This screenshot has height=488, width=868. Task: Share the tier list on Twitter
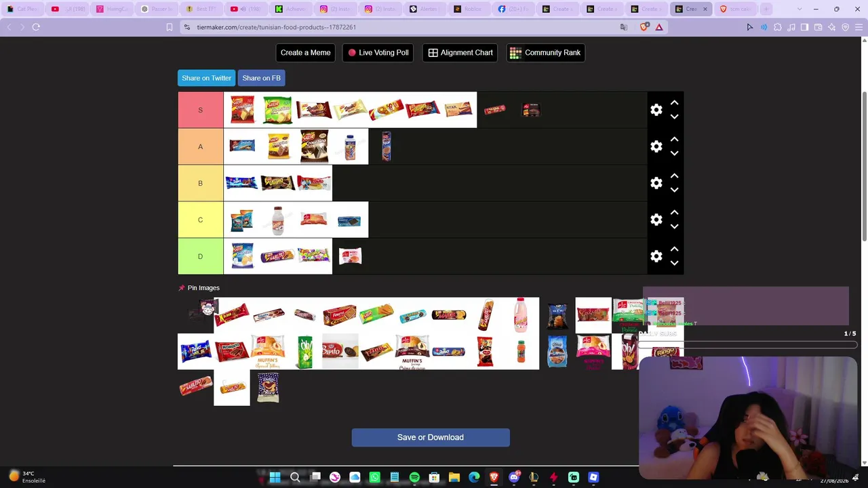point(206,78)
